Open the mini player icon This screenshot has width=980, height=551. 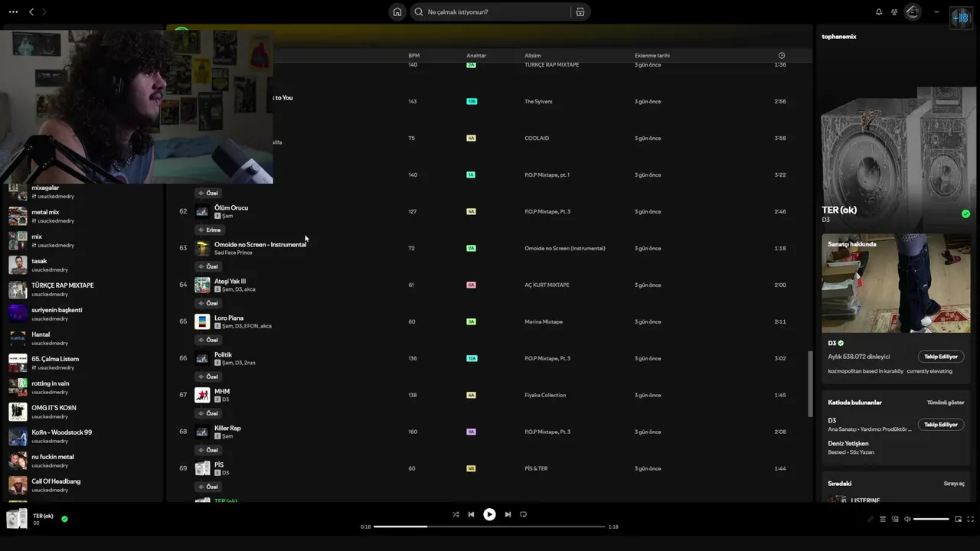958,519
